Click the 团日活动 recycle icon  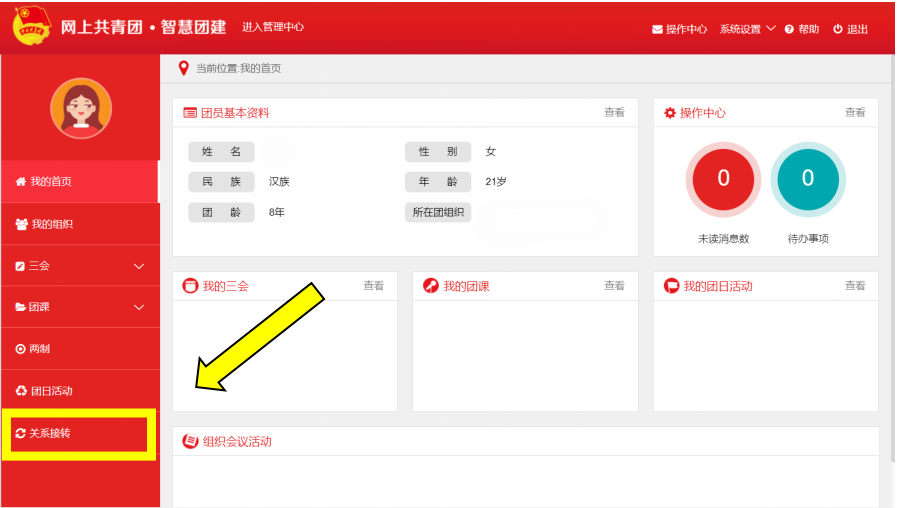tap(21, 391)
